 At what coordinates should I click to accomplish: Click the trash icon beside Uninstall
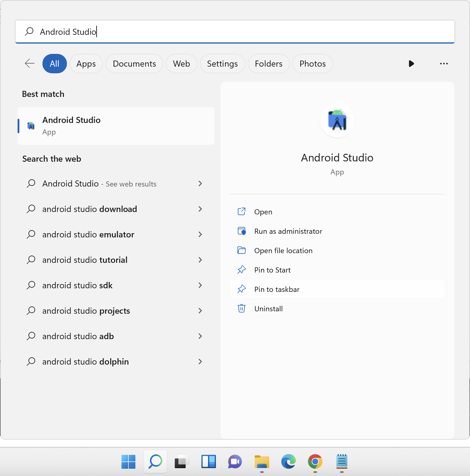(241, 308)
